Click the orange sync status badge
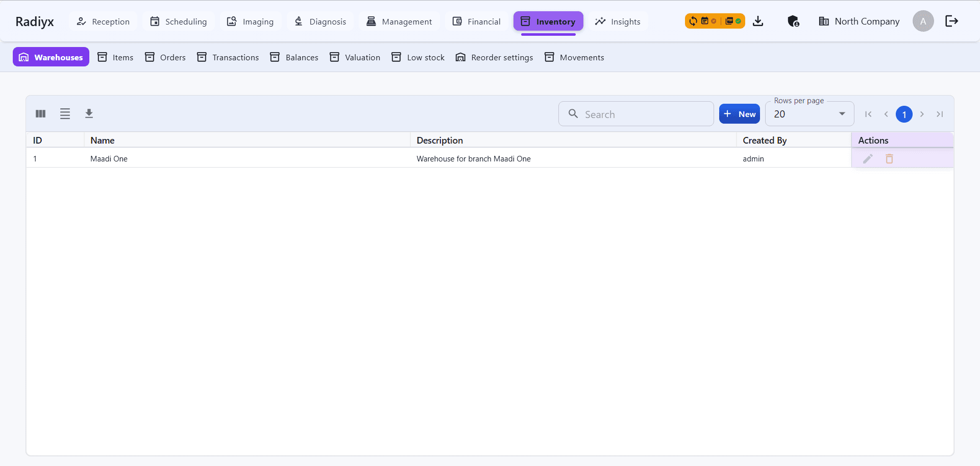The width and height of the screenshot is (980, 466). [715, 21]
